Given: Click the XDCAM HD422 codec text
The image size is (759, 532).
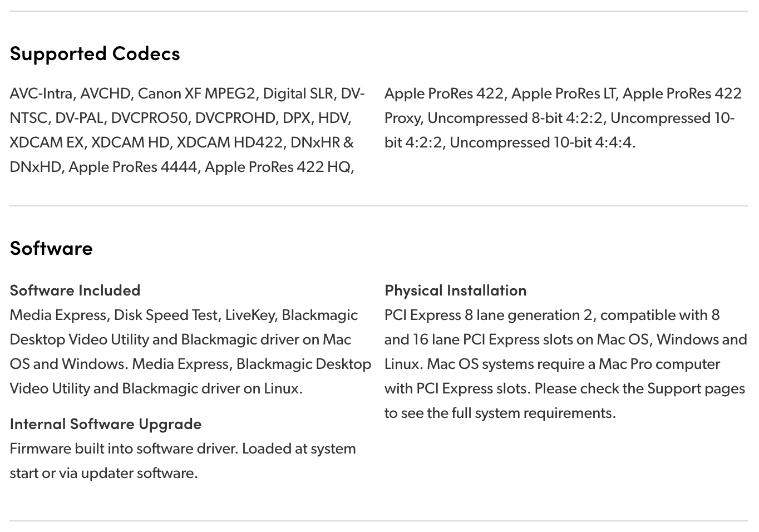Looking at the screenshot, I should tap(230, 142).
